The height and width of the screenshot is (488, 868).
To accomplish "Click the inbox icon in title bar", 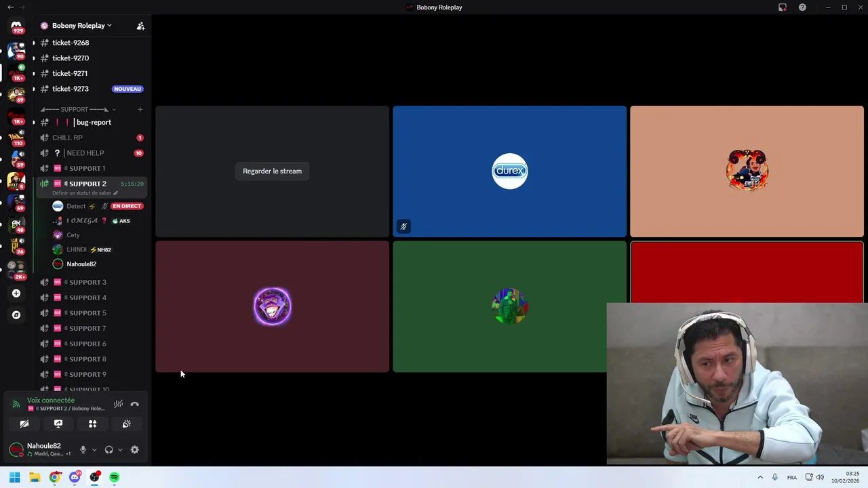I will 783,7.
